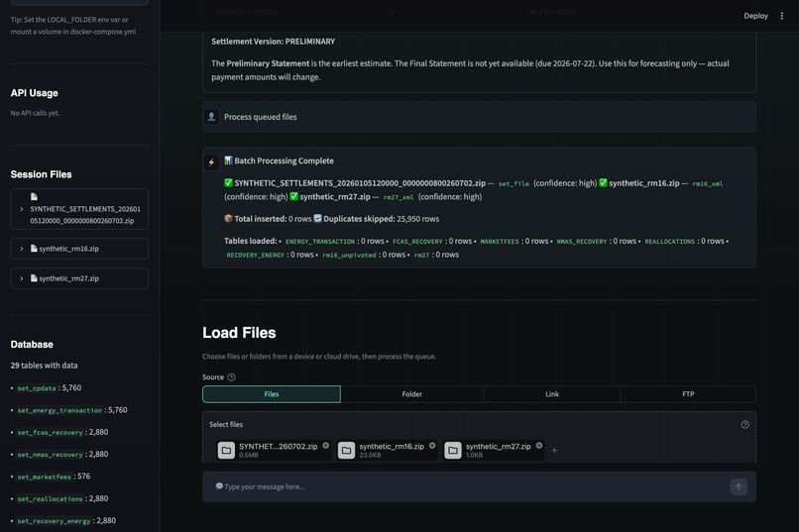Switch to the Link source tab
The image size is (799, 532).
552,394
